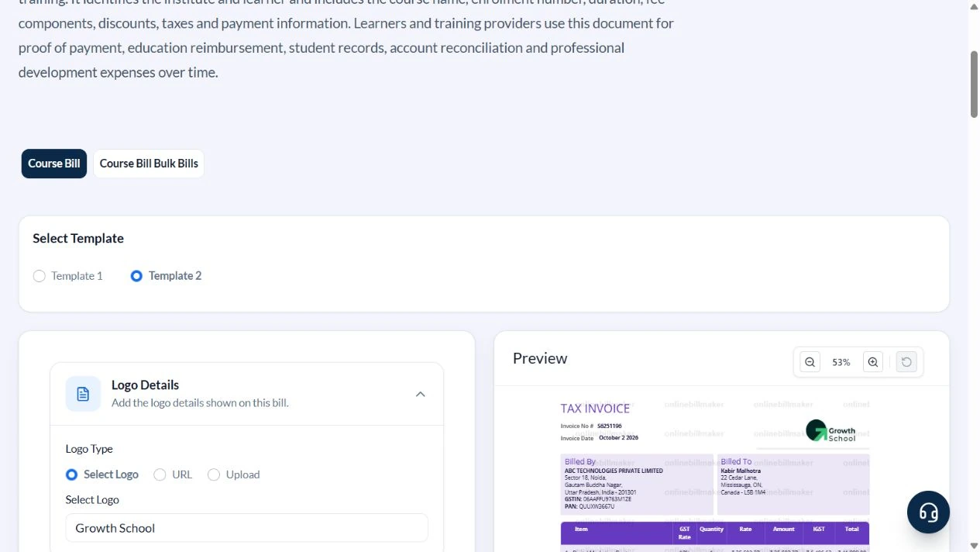The image size is (980, 552).
Task: Choose Upload as logo type
Action: (214, 474)
